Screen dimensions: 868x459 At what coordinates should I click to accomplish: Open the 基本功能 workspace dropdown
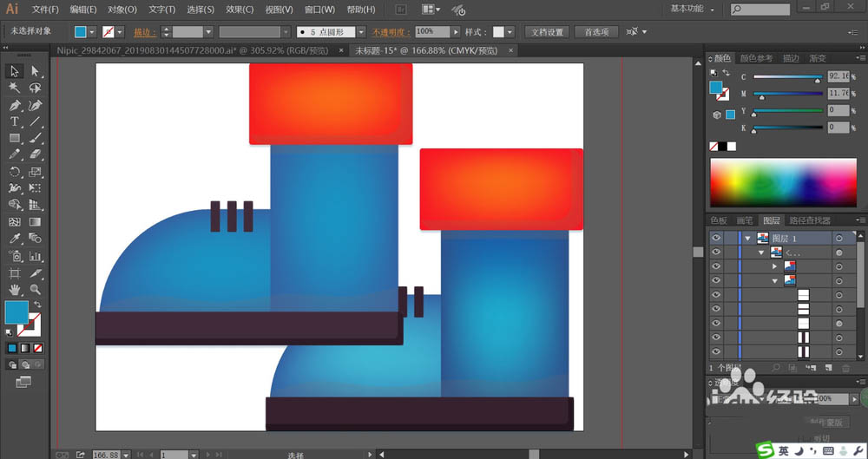[x=692, y=9]
